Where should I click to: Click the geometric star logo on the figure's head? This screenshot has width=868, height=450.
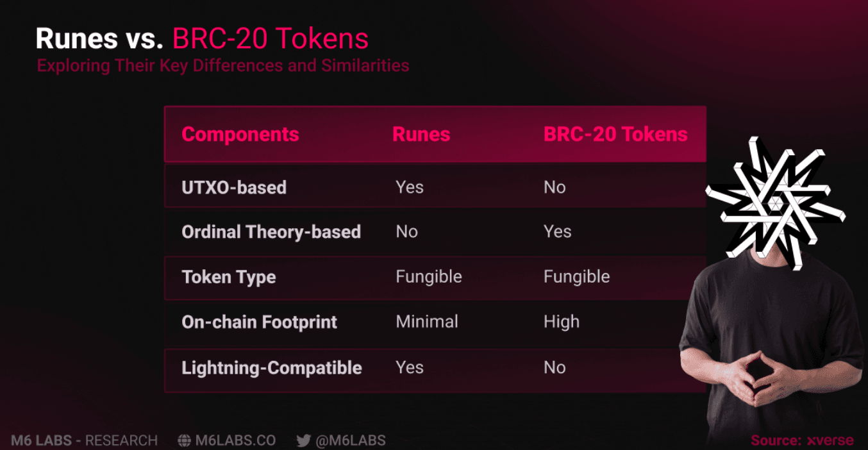coord(774,202)
